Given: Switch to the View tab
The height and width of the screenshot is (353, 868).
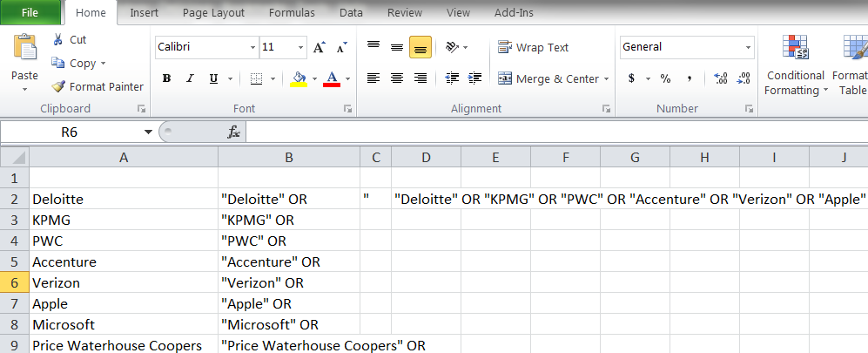Looking at the screenshot, I should pos(458,13).
